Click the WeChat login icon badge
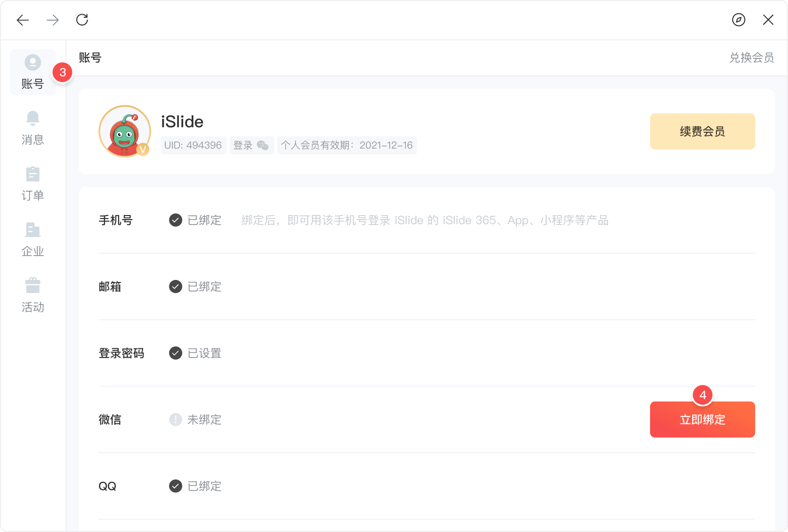788x532 pixels. click(x=262, y=146)
